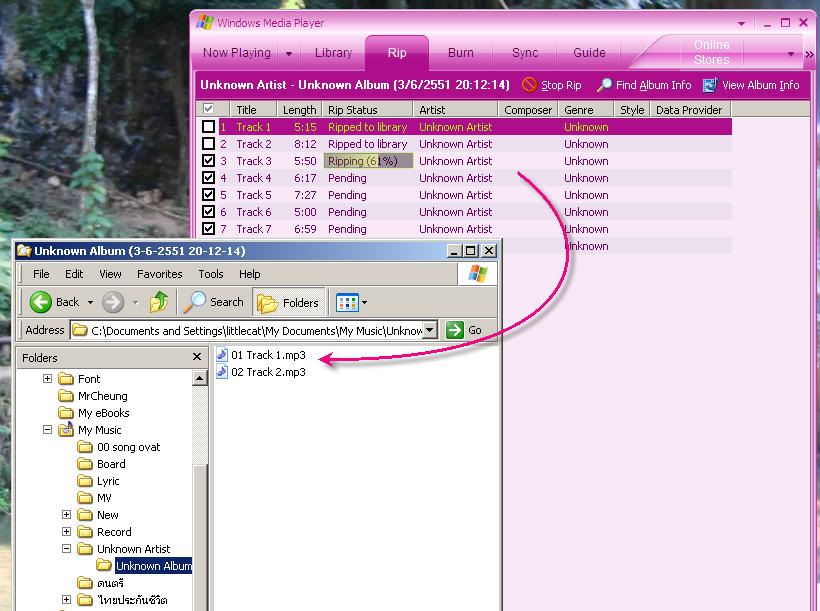The height and width of the screenshot is (611, 820).
Task: Click the Windows flag logo in Explorer
Action: click(477, 274)
